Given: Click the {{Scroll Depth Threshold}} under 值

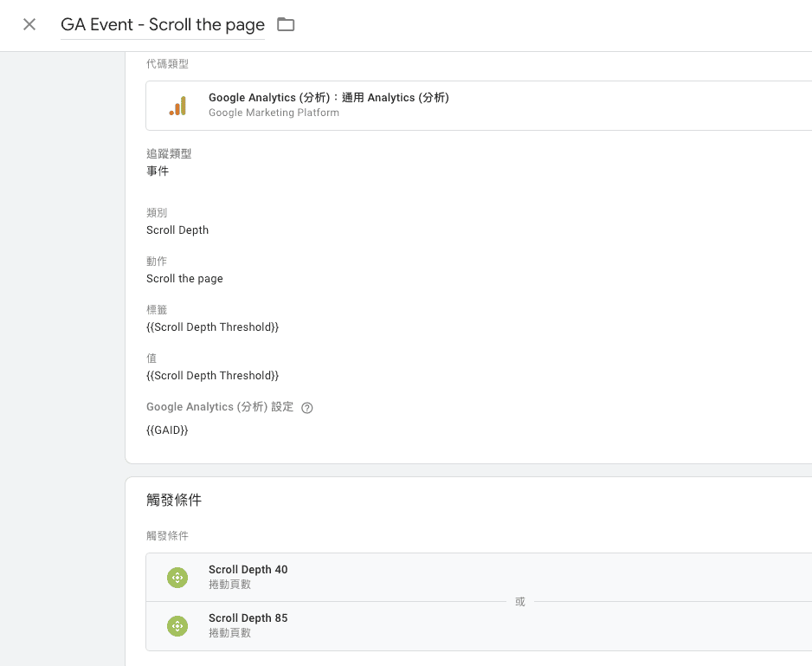Looking at the screenshot, I should tap(212, 376).
